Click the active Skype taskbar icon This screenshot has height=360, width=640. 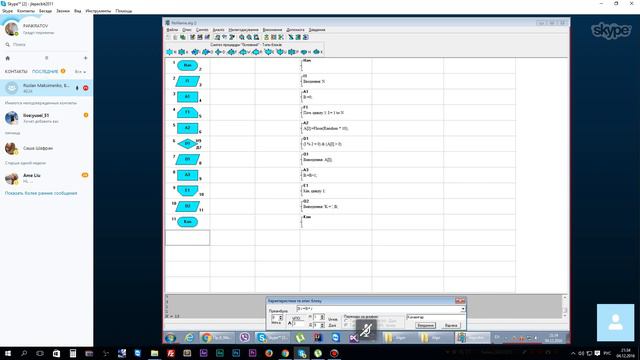click(x=301, y=353)
